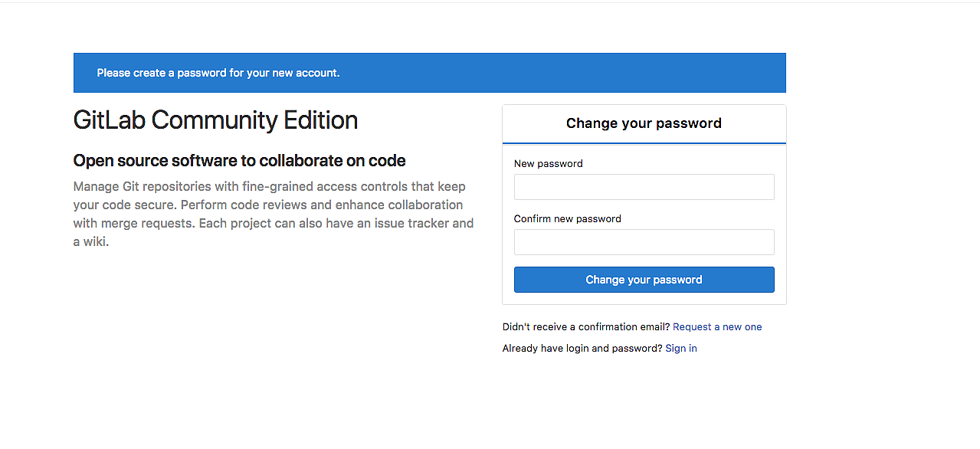
Task: Click the Open source software subheading
Action: click(x=239, y=161)
